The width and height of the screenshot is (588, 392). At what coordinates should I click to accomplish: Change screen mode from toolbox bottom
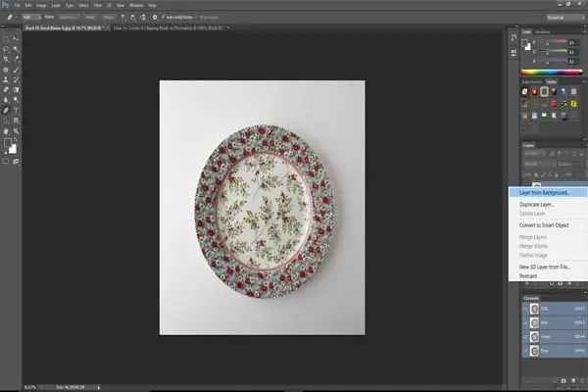[x=16, y=162]
